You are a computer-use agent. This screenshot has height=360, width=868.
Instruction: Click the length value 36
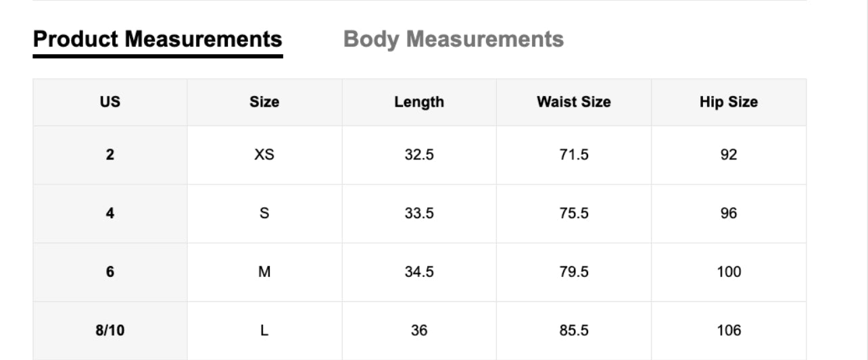tap(419, 330)
